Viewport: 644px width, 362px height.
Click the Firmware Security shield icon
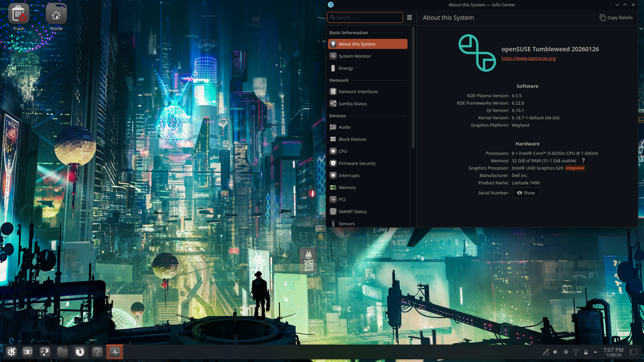(x=333, y=163)
